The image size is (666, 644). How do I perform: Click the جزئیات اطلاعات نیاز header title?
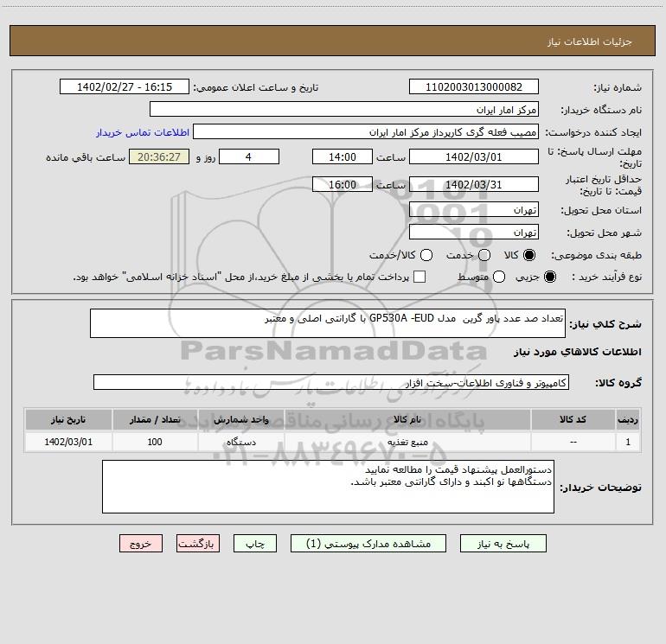tap(590, 41)
